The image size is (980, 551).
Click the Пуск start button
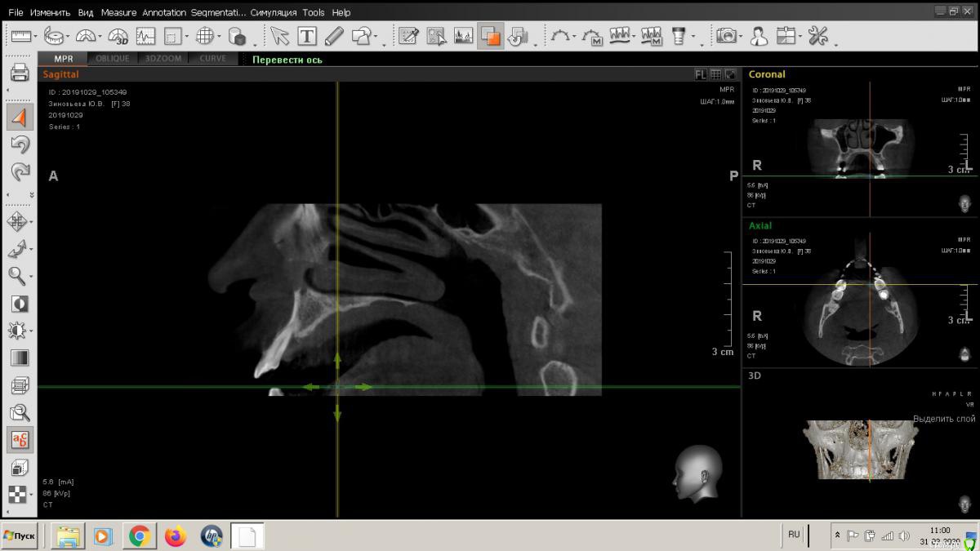click(20, 535)
